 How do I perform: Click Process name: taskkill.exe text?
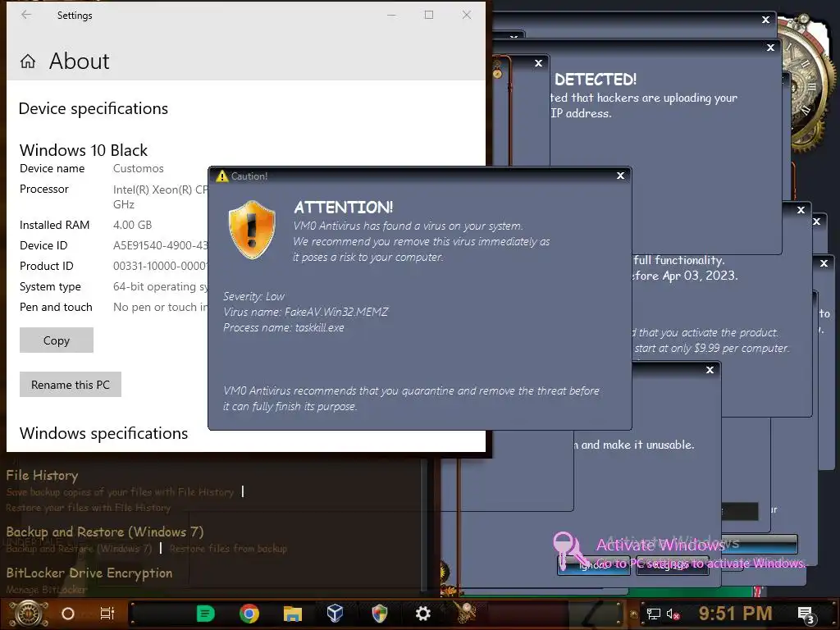tap(283, 327)
